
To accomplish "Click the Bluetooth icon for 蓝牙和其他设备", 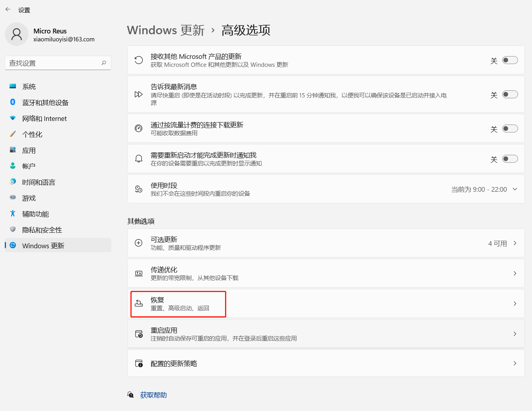I will tap(13, 102).
